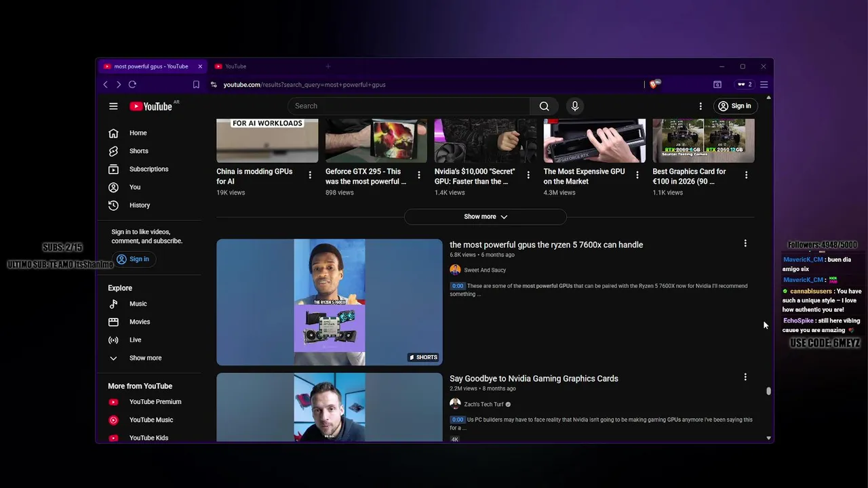Open options for Most Expensive GPU video
Screen dimensions: 868x488
tap(637, 175)
